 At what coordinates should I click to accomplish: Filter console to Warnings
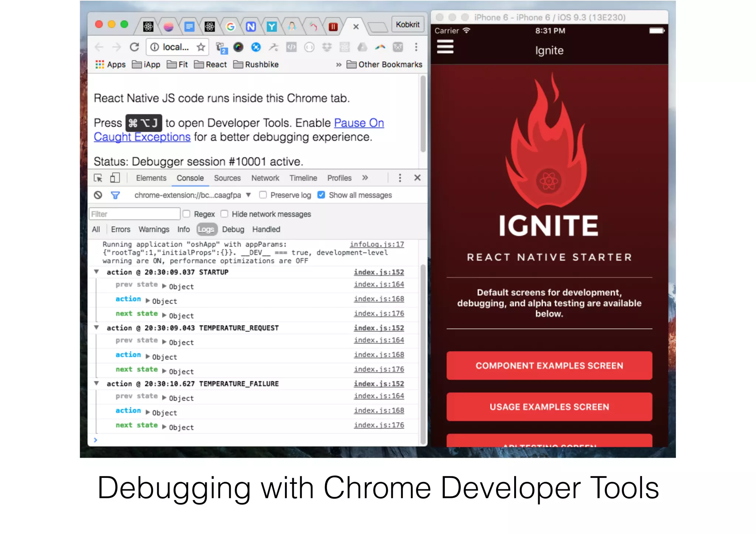click(x=154, y=230)
